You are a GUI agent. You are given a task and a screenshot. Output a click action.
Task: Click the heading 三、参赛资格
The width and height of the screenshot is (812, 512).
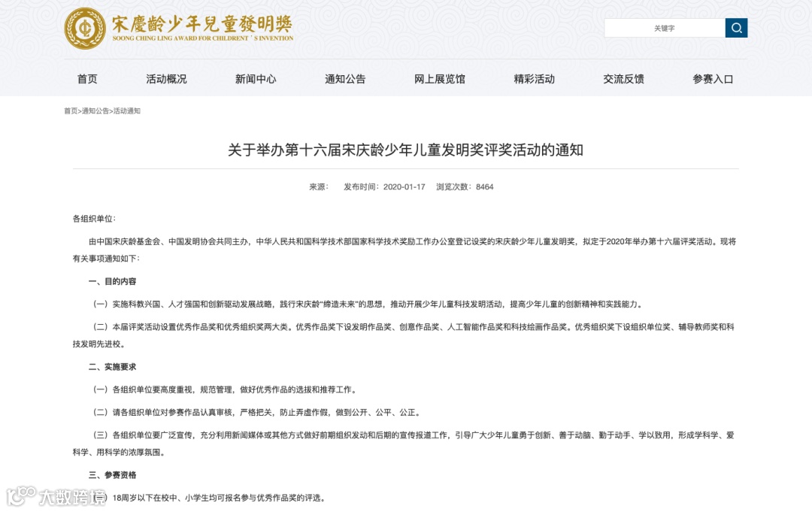pos(112,475)
